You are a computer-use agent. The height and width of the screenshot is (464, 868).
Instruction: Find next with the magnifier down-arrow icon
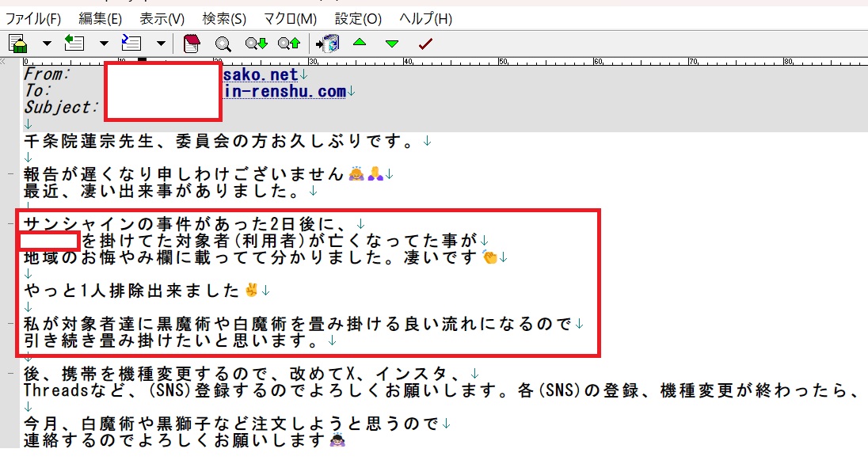tap(256, 44)
